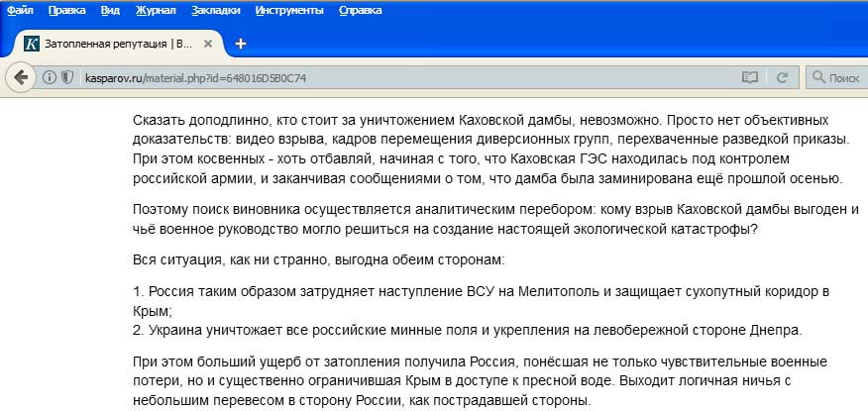Open a new tab with plus button

241,44
